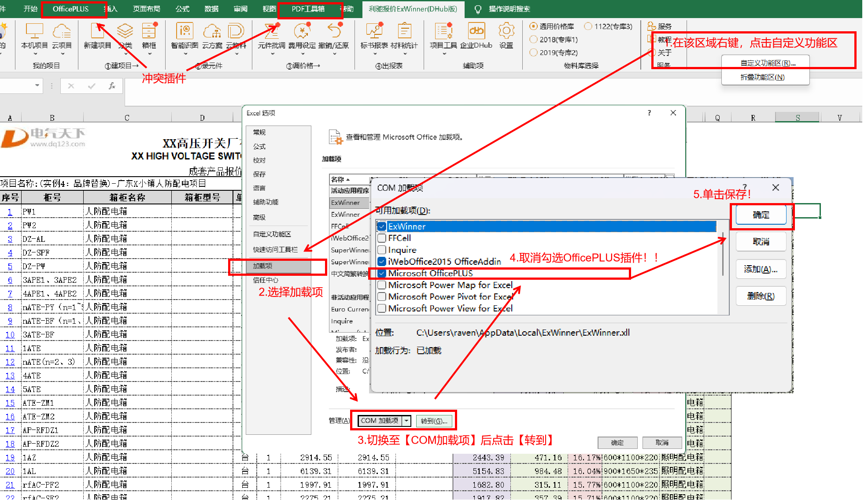The width and height of the screenshot is (868, 500).
Task: Open row link 19 for 1AZ
Action: 10,457
